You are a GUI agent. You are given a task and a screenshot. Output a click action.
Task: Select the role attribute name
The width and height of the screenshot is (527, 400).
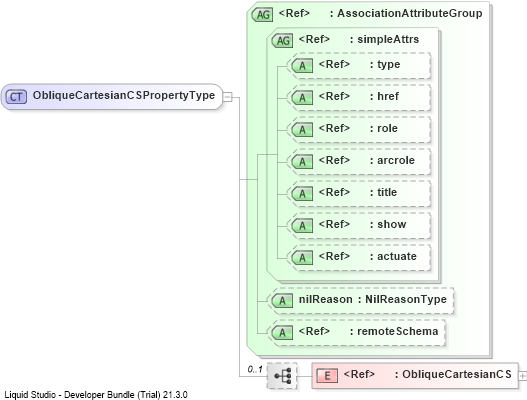click(387, 128)
